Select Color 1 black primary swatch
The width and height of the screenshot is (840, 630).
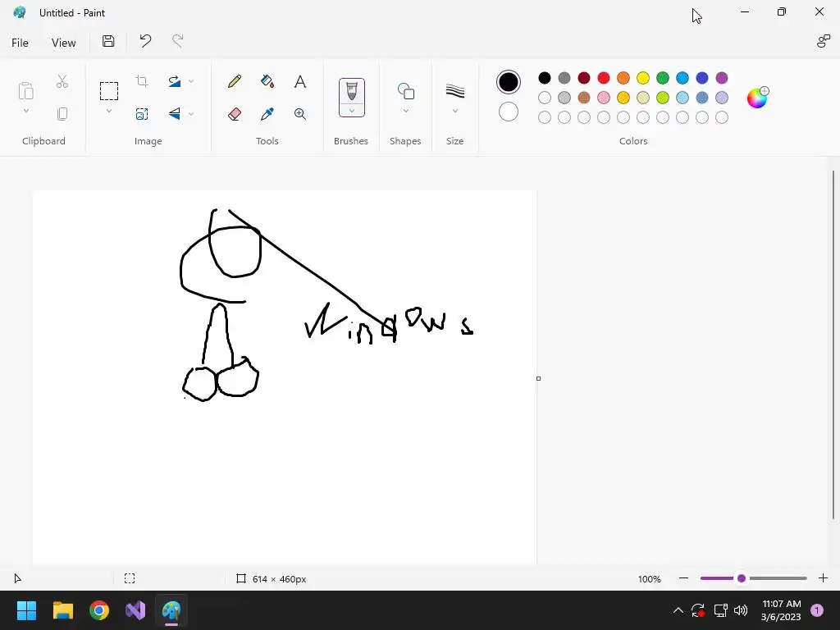[x=509, y=82]
